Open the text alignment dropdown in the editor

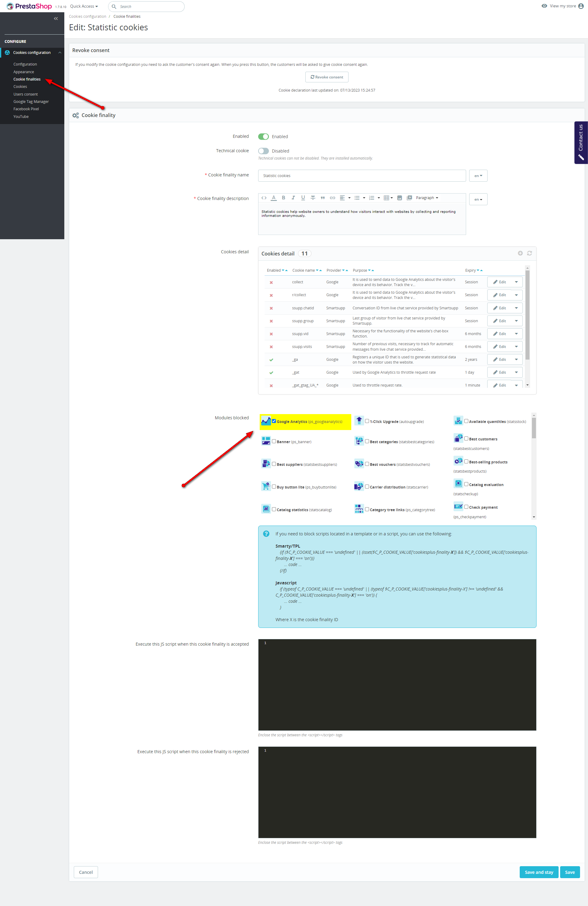click(x=345, y=198)
